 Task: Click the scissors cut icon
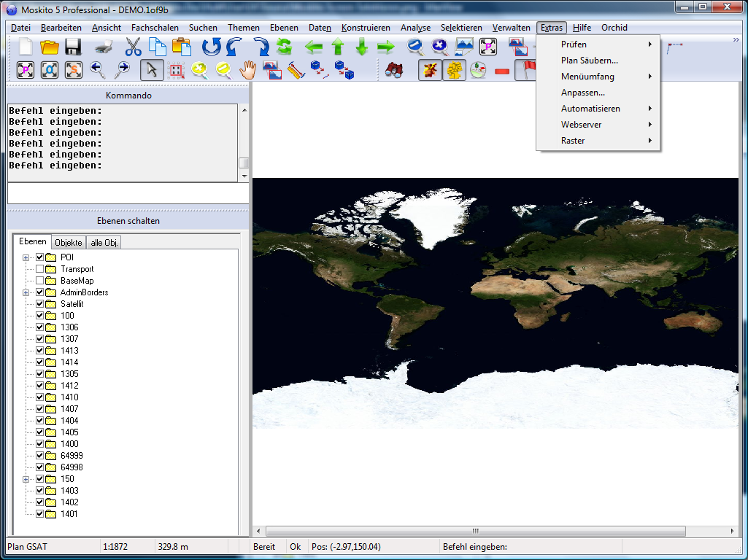[133, 47]
